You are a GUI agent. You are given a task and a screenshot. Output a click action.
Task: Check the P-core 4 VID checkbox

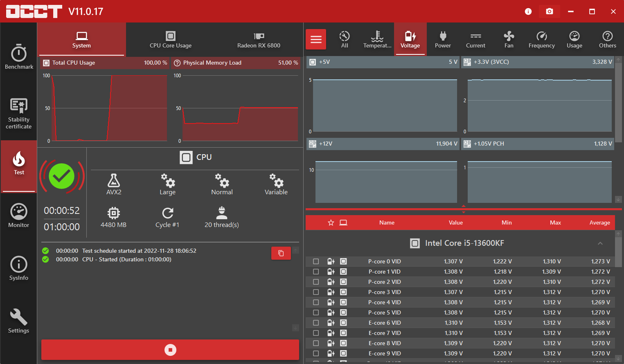coord(316,302)
